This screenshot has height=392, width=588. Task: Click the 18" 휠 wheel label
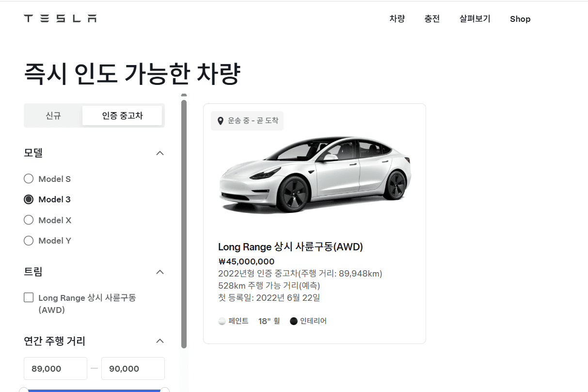pos(269,321)
